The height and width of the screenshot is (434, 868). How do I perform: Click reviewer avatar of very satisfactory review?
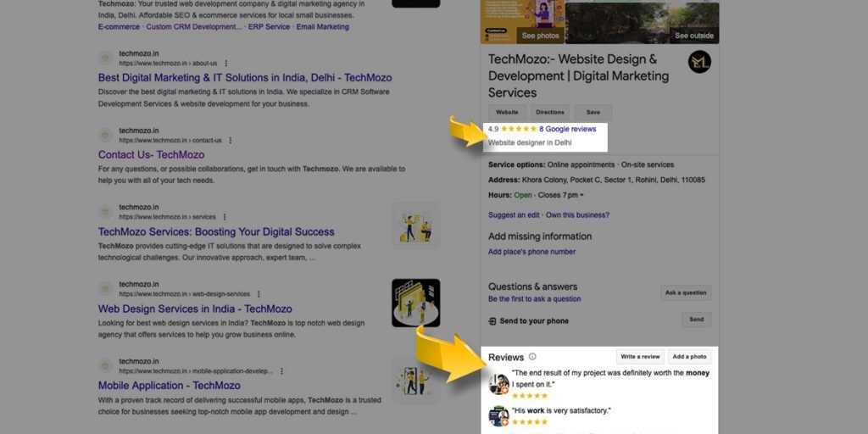click(x=498, y=416)
